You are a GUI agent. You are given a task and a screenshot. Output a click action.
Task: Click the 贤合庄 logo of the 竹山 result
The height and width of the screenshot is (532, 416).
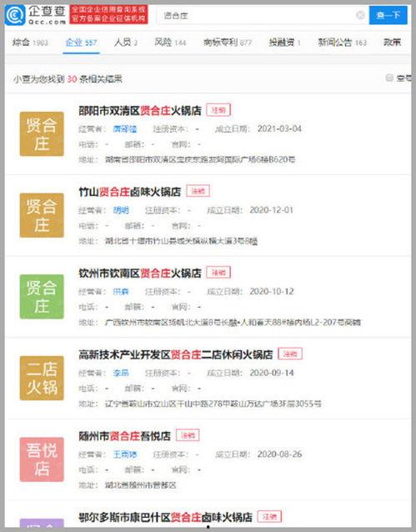pyautogui.click(x=42, y=215)
